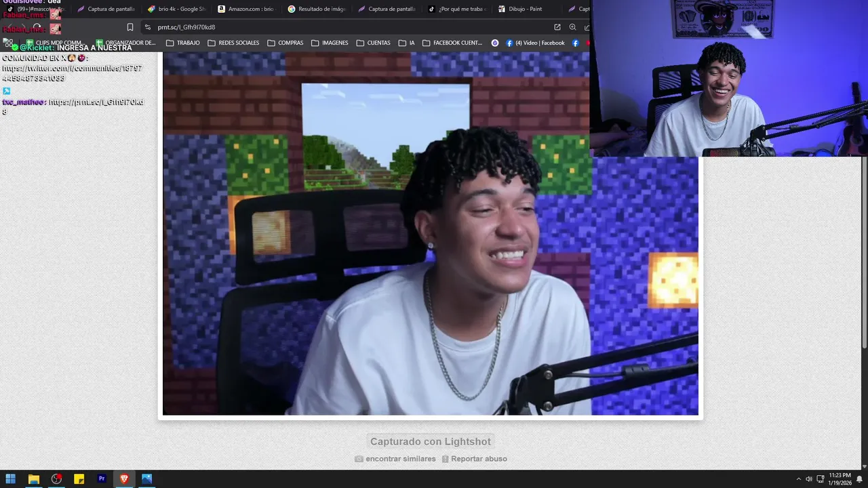868x488 pixels.
Task: View site information icon beside the URL
Action: pos(148,27)
